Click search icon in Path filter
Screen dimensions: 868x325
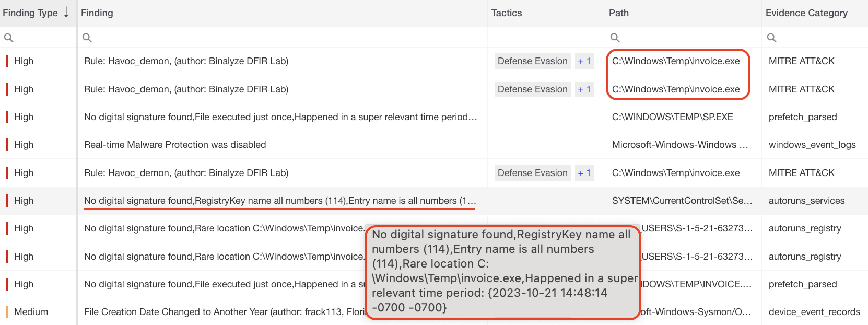click(615, 38)
